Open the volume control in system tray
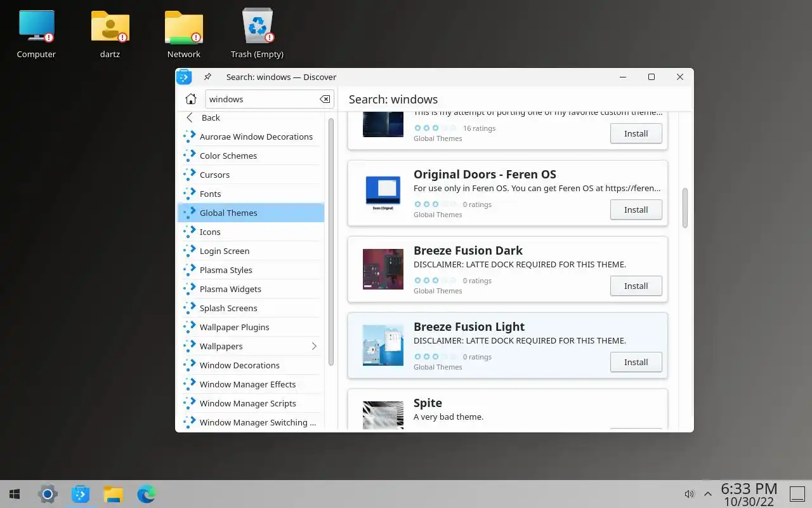812x508 pixels. [690, 494]
